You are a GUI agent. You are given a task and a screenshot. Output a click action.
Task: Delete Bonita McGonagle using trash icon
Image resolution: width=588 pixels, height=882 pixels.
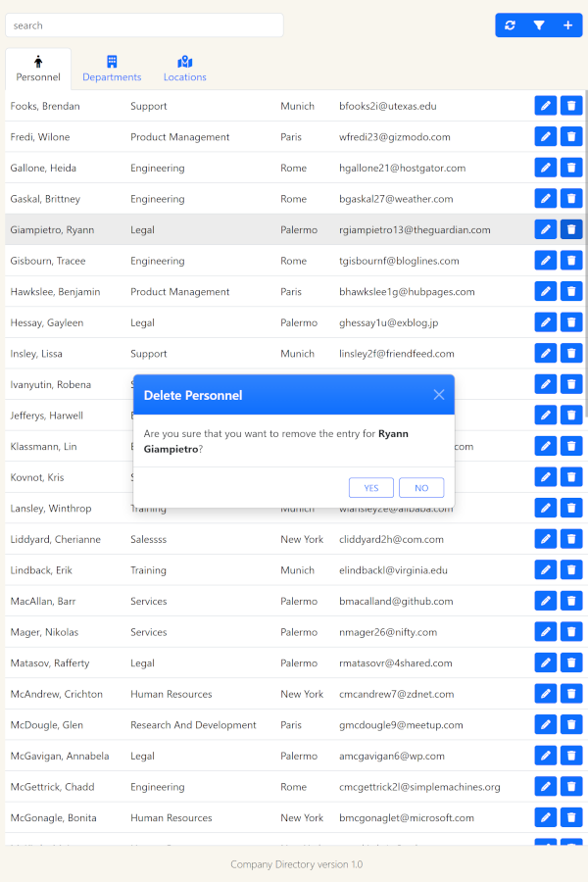pyautogui.click(x=571, y=818)
